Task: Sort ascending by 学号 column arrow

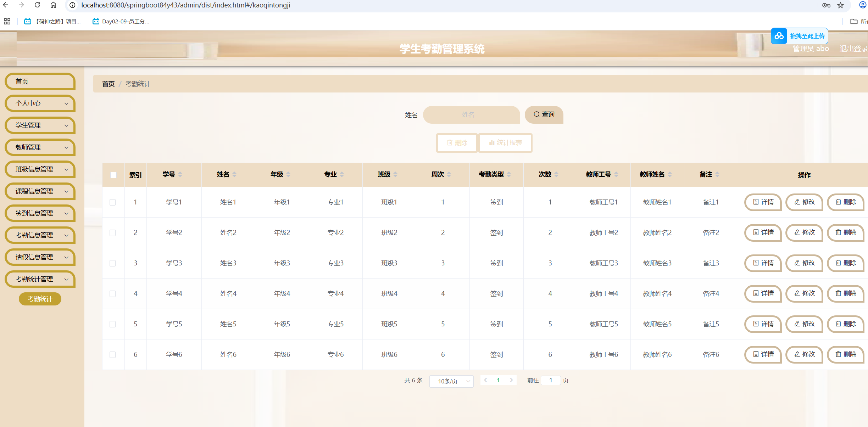Action: coord(180,172)
